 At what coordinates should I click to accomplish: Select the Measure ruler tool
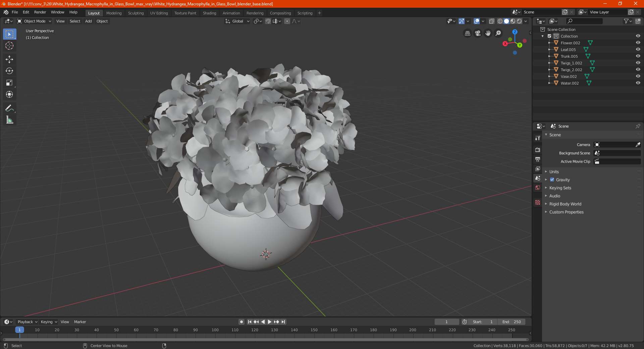click(x=9, y=120)
